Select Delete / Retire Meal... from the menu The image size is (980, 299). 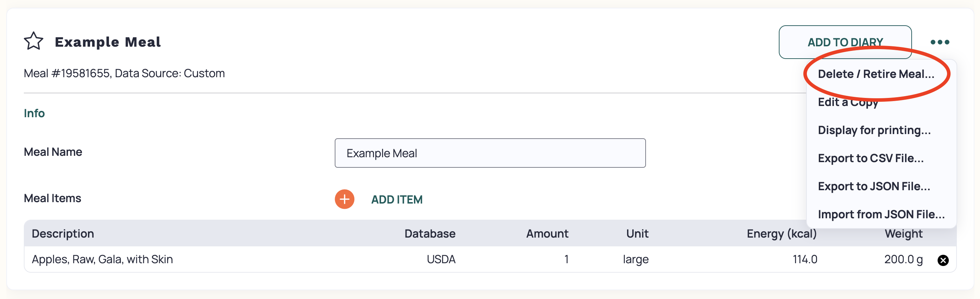tap(876, 74)
